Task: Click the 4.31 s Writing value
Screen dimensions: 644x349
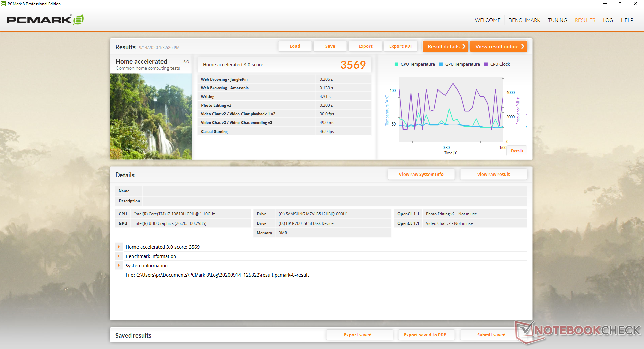Action: point(325,97)
